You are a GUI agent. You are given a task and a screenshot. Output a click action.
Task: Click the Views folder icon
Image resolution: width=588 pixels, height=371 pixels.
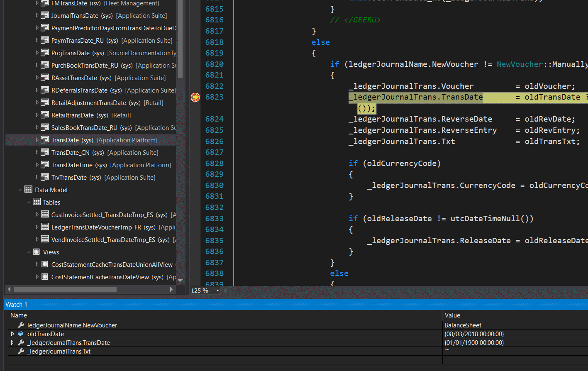tap(37, 252)
